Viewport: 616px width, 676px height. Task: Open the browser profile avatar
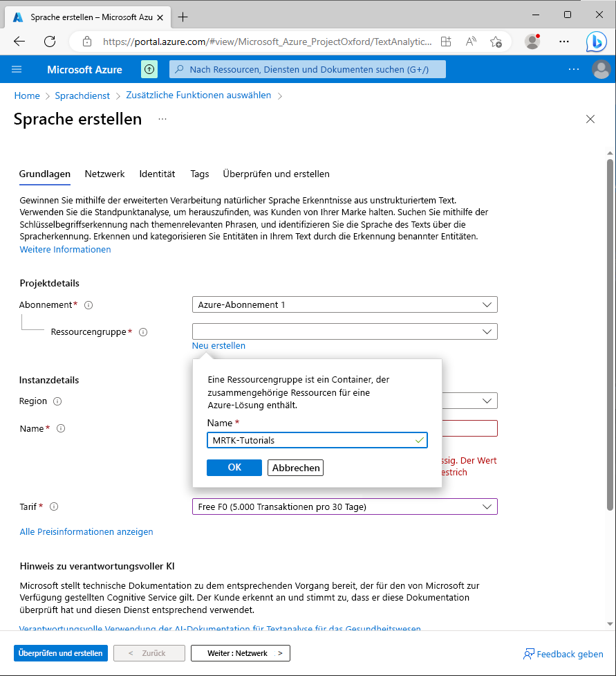(532, 42)
